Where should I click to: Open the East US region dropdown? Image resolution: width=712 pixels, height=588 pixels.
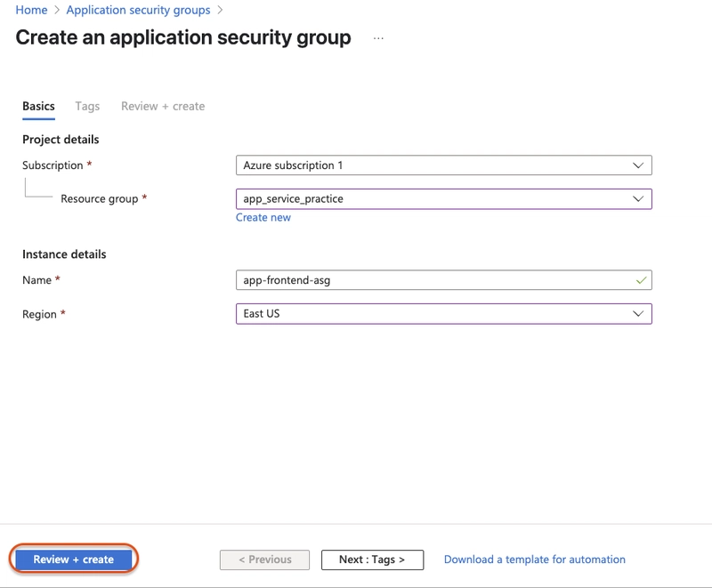[443, 313]
